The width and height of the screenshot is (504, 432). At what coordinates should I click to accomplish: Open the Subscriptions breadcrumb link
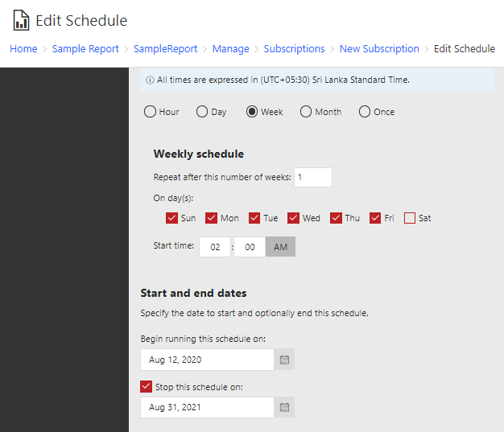coord(295,49)
